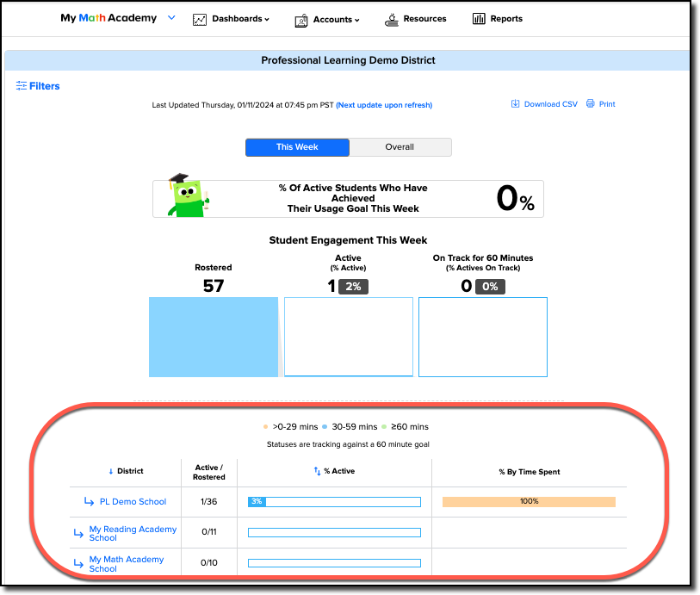Click the Filters slider icon
This screenshot has height=595, width=700.
tap(21, 86)
